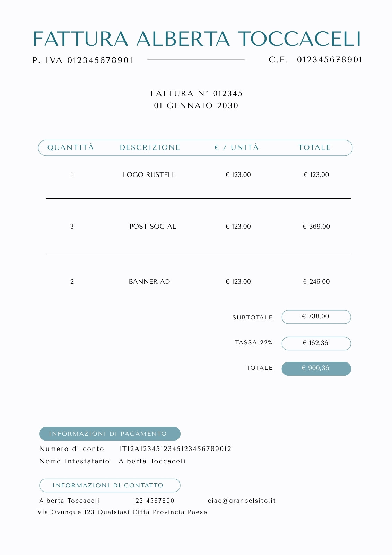Click the date 01 GENNAIO 2030
Image resolution: width=392 pixels, height=555 pixels.
pos(196,105)
